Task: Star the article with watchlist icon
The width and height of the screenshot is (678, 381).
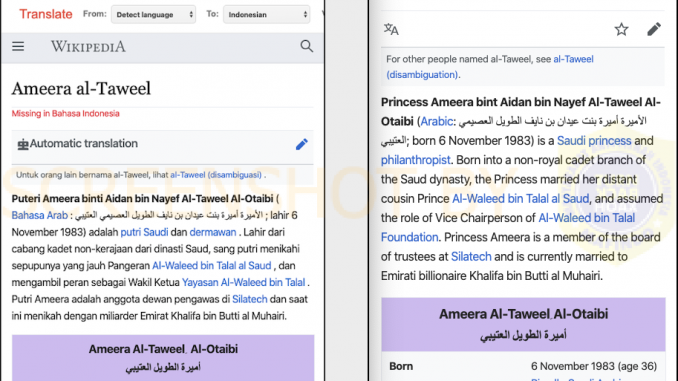Action: pos(621,29)
